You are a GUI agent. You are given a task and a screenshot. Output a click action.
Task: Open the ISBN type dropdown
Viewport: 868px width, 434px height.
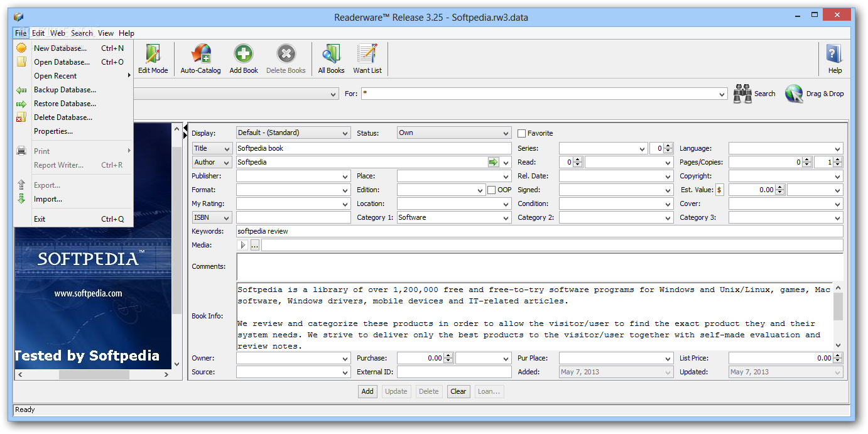tap(212, 217)
